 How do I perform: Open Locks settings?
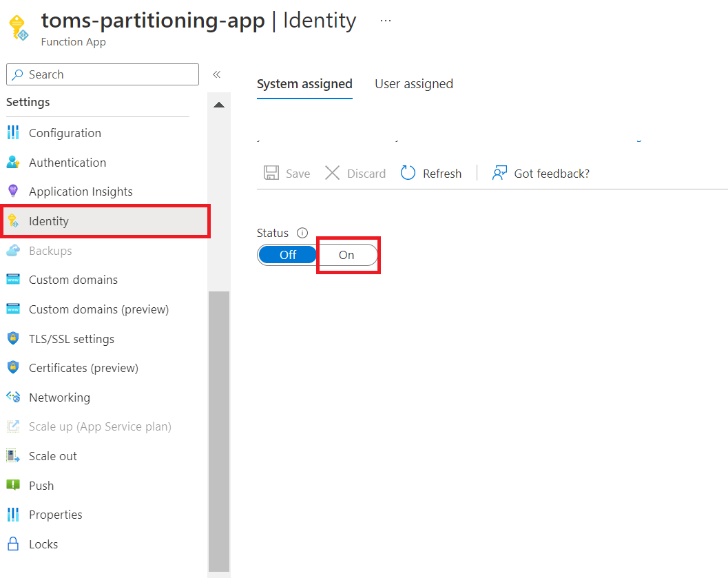(42, 544)
